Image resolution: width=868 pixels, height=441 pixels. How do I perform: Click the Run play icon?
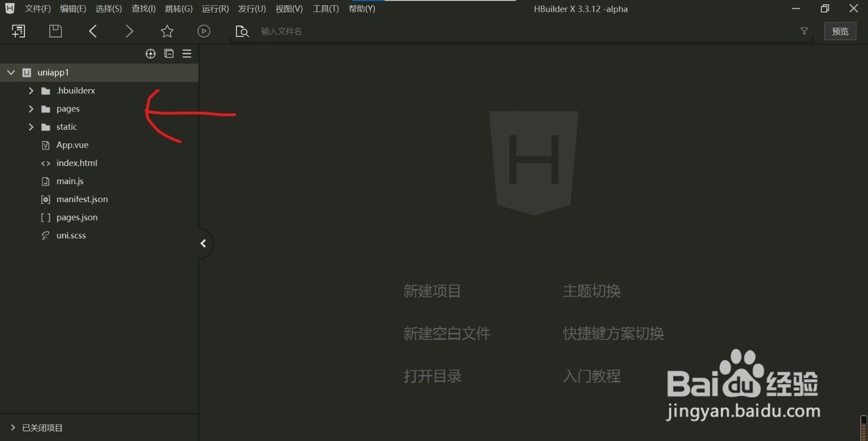tap(204, 31)
